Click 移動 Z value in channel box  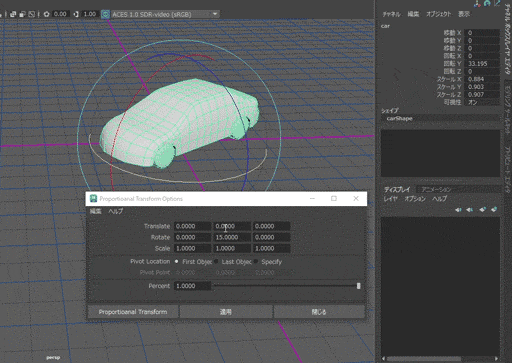tap(482, 48)
